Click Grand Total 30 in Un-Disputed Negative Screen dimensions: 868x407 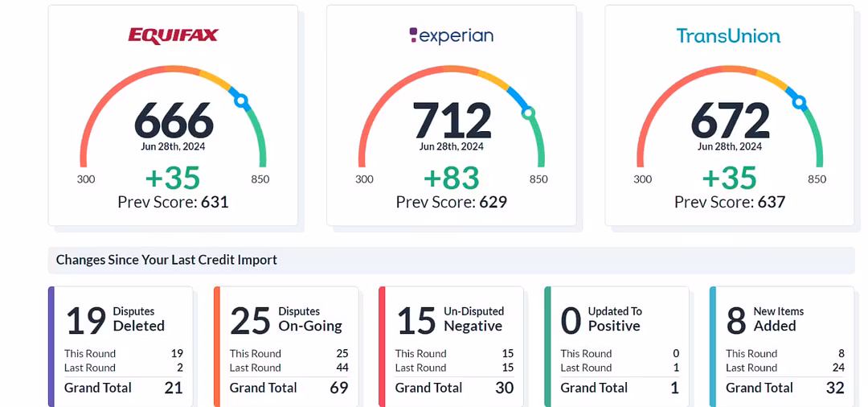pyautogui.click(x=454, y=388)
